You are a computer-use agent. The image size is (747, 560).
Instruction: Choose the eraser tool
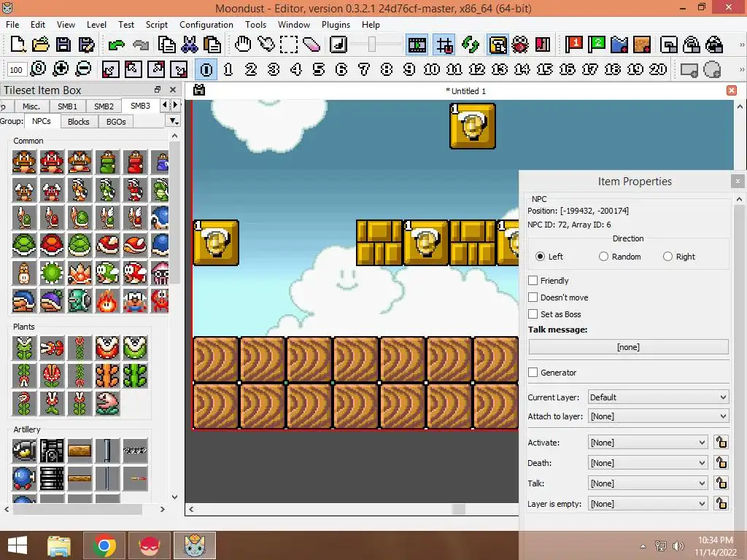pyautogui.click(x=311, y=44)
